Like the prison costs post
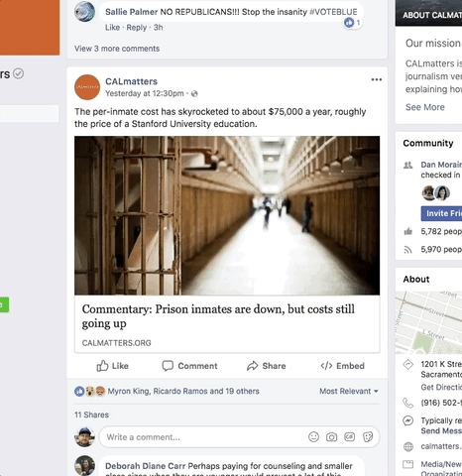 pos(112,366)
